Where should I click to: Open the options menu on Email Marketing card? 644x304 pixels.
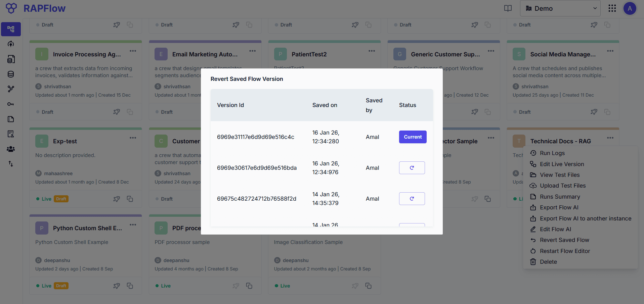coord(253,51)
